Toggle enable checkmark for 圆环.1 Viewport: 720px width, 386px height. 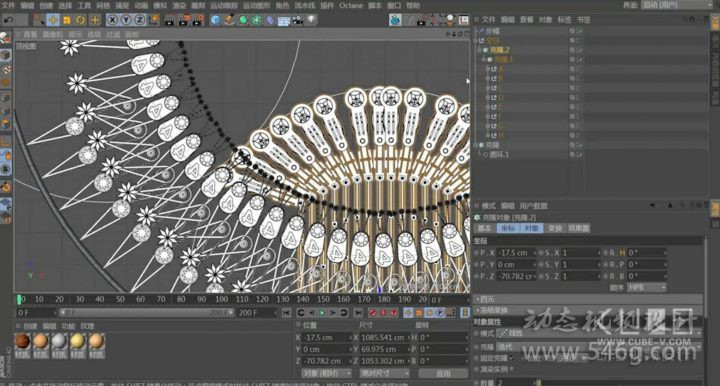tap(580, 155)
